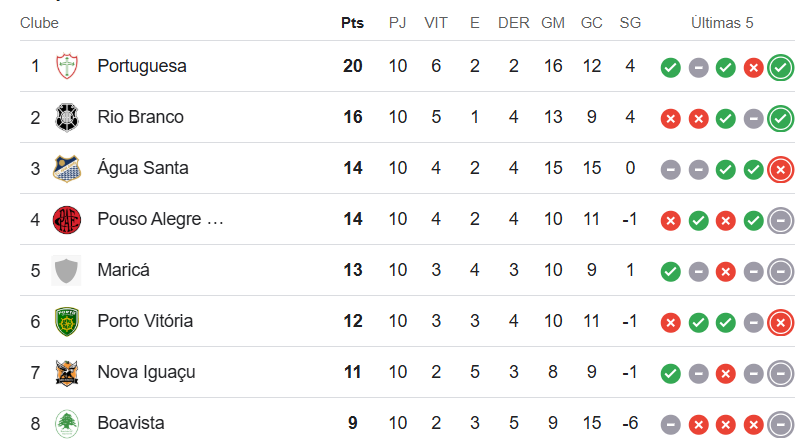Click Portuguesa's red loss result icon
Screen dimensions: 810x441
753,68
